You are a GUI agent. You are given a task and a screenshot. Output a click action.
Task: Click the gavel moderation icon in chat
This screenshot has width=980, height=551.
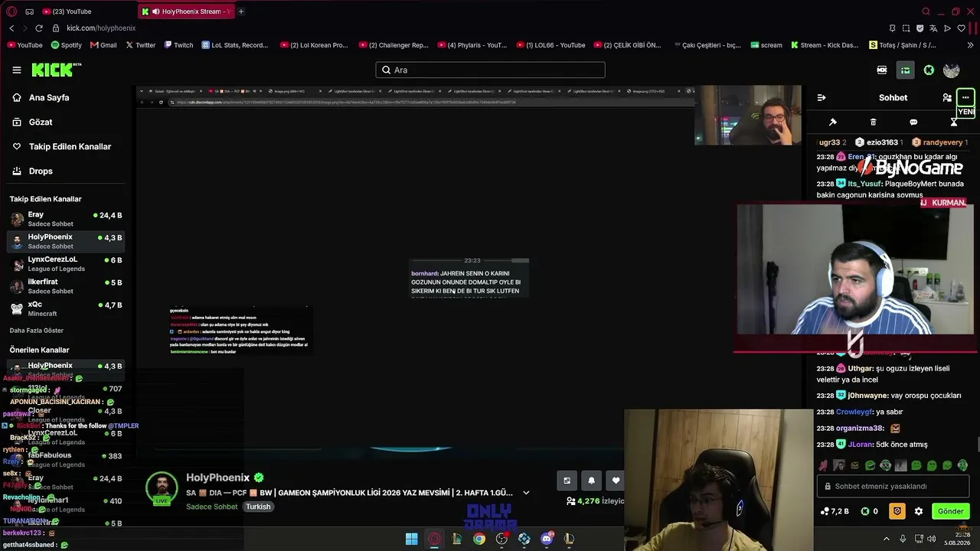(x=833, y=122)
